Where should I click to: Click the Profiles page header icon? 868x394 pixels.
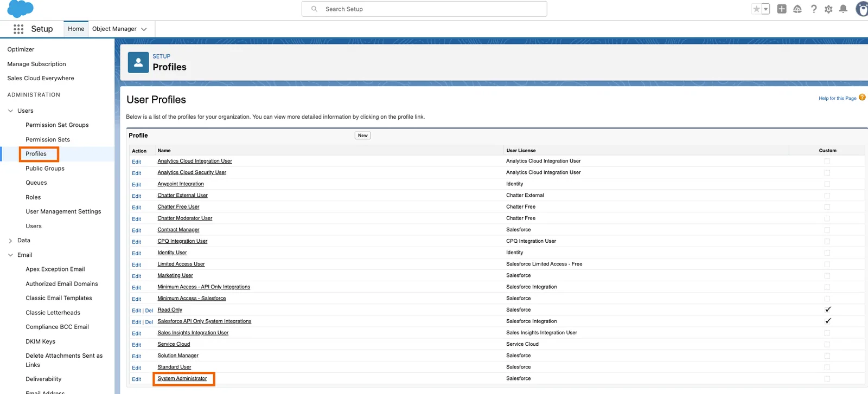[138, 62]
